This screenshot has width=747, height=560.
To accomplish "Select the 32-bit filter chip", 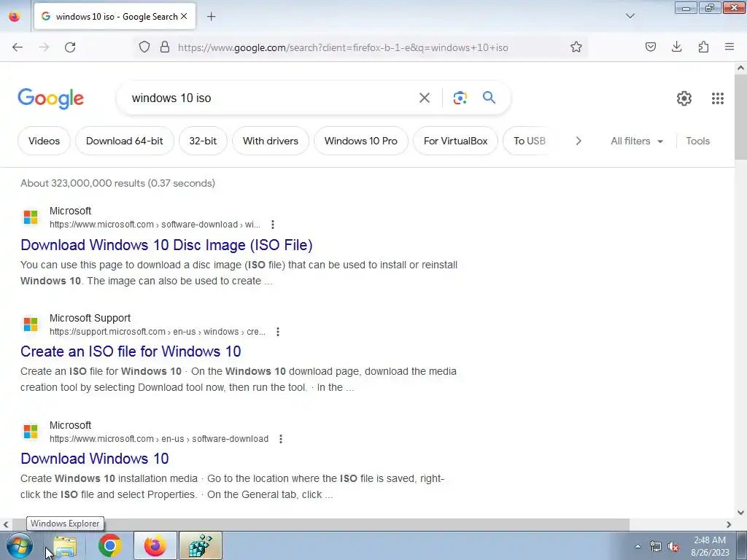I will (203, 141).
